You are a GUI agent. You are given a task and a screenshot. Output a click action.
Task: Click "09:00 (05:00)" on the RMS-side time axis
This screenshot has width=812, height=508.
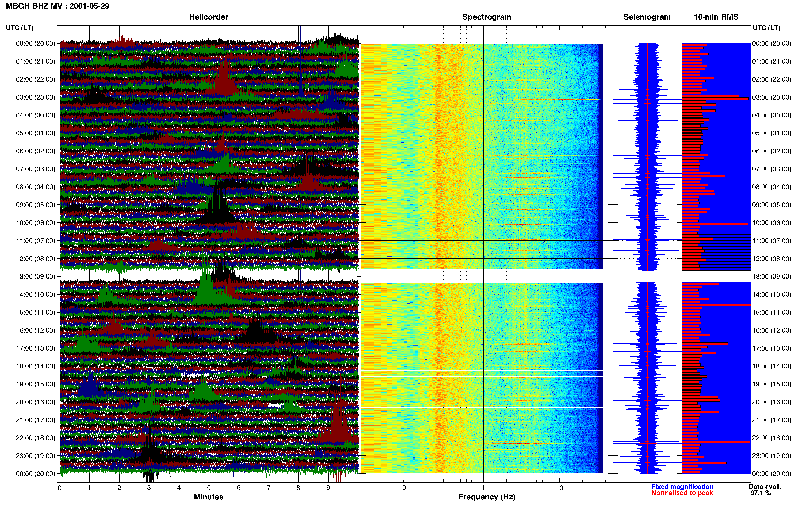(772, 205)
